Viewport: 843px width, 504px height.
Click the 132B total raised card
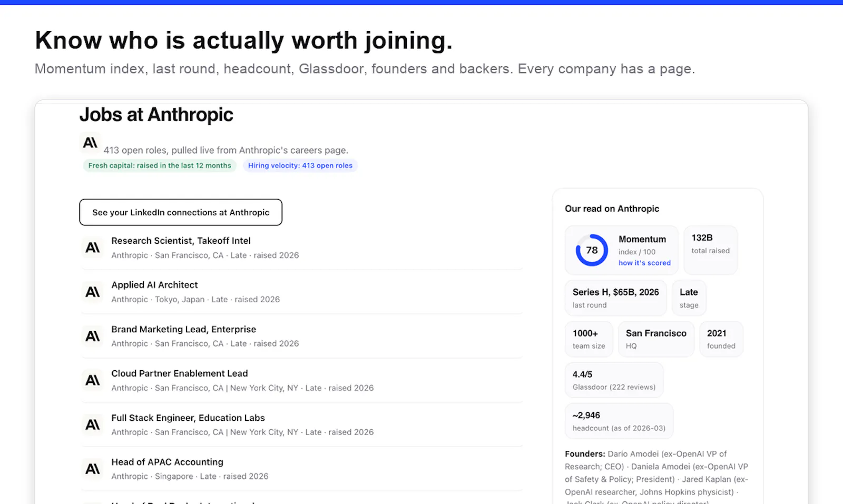(x=710, y=250)
